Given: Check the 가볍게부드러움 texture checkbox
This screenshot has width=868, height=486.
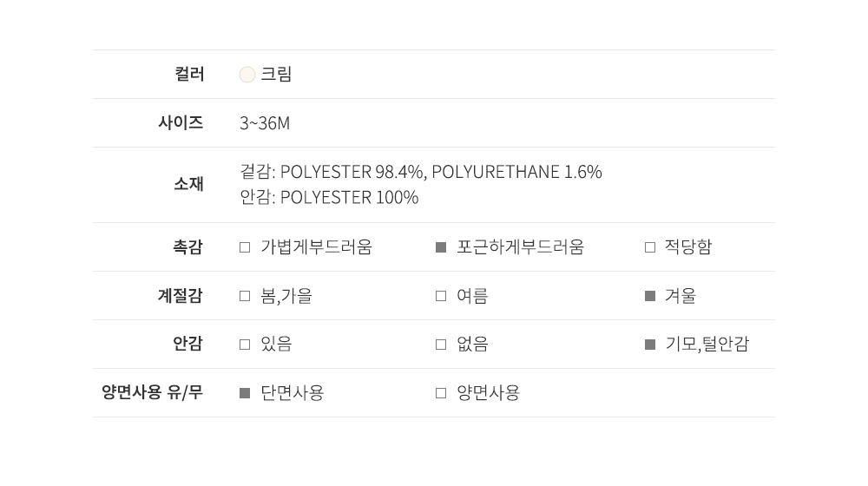Looking at the screenshot, I should coord(245,247).
